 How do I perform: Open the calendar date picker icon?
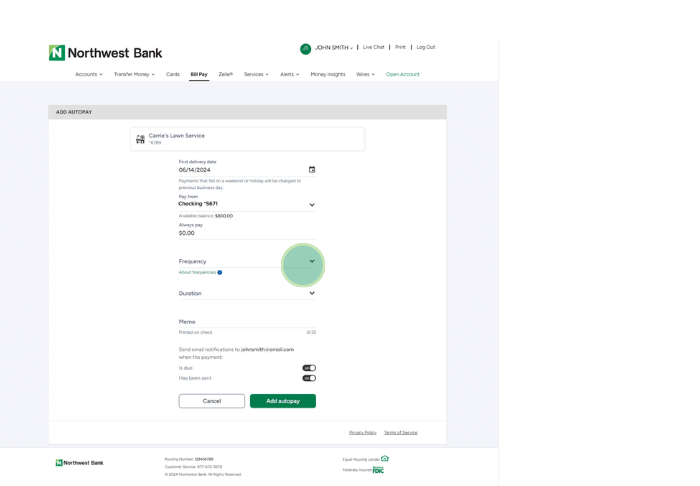[x=312, y=170]
